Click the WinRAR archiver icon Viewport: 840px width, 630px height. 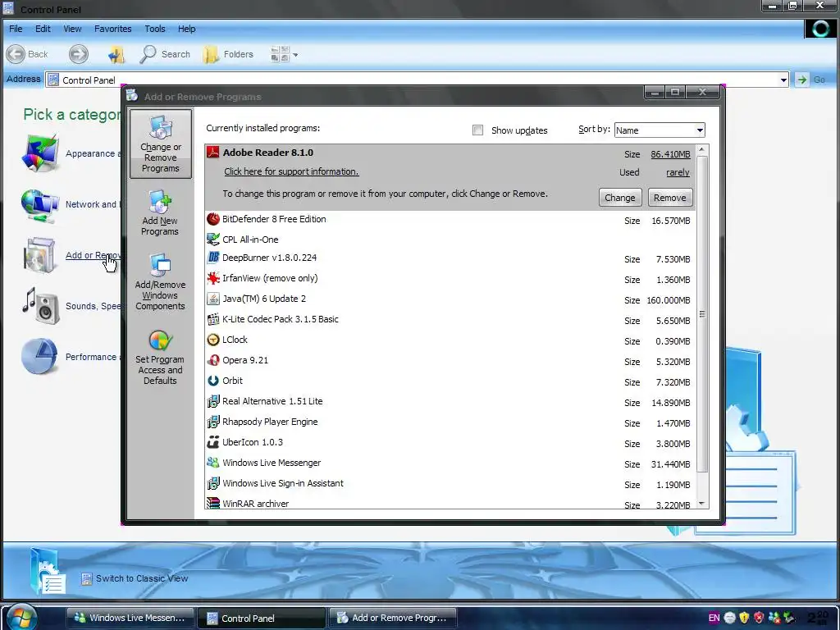click(x=213, y=503)
